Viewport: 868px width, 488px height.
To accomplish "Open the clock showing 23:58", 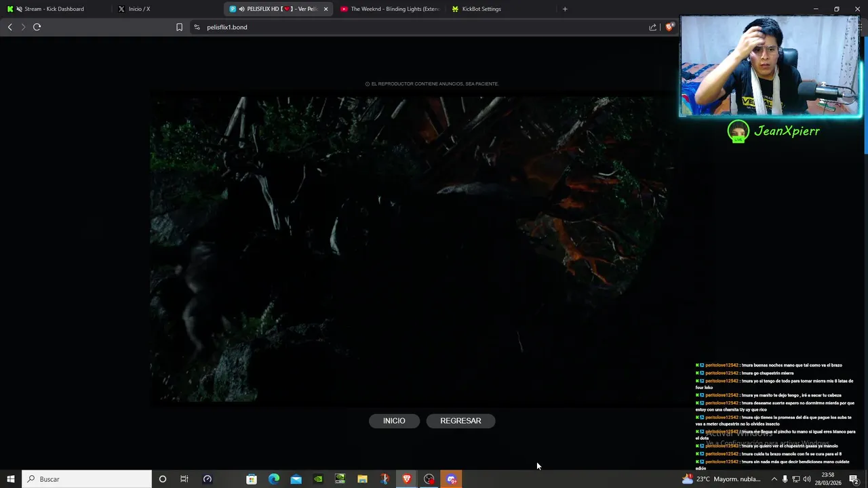I will [x=828, y=479].
